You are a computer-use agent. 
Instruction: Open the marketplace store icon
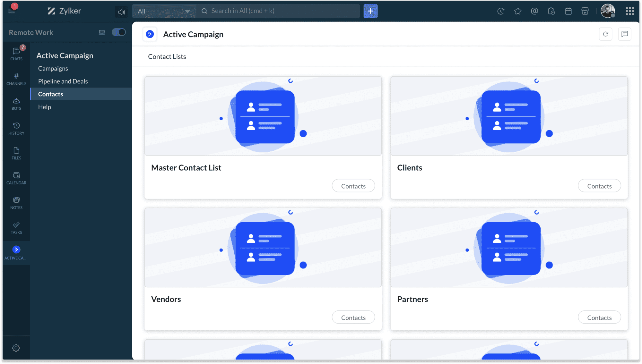pos(585,12)
